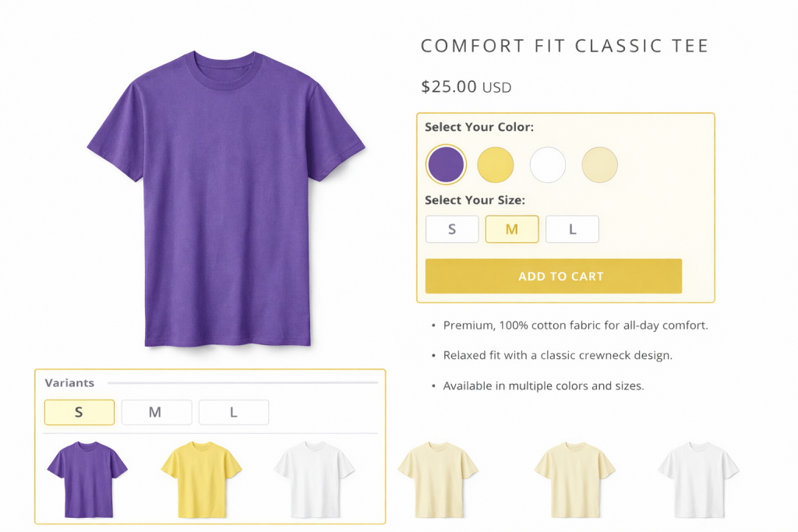
Task: Choose size M under Select Your Size
Action: pyautogui.click(x=512, y=228)
